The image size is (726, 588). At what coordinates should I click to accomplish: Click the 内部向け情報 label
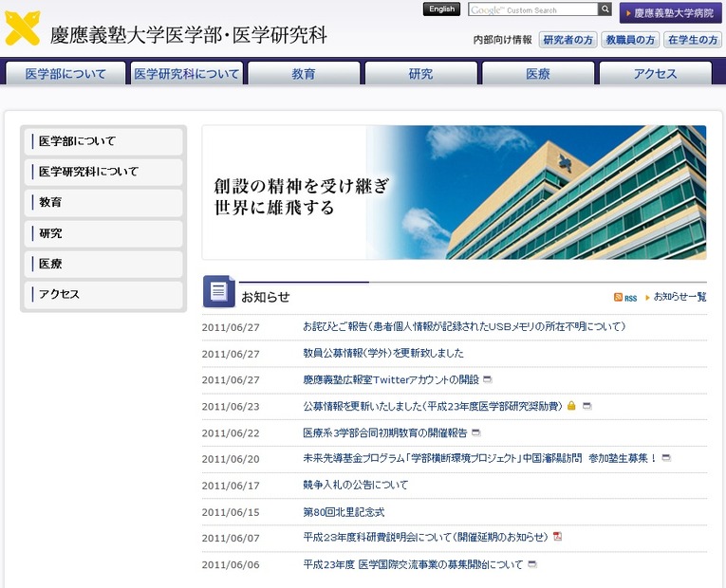(502, 40)
